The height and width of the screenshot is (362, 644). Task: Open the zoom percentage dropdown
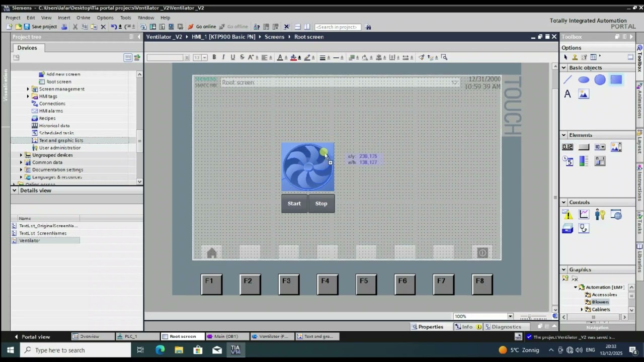510,316
